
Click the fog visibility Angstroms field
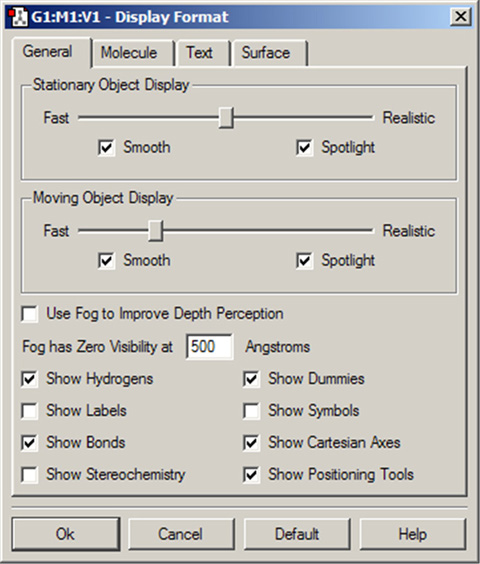(x=209, y=347)
